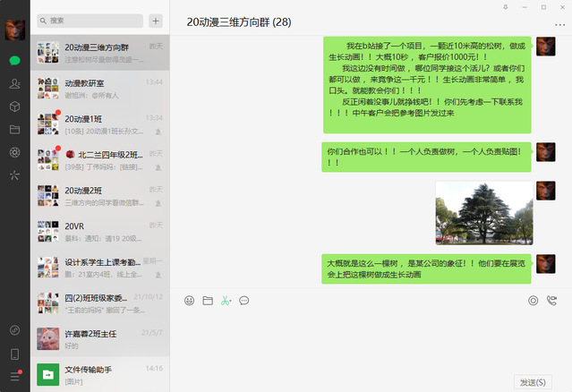
Task: Open the pine tree image in chat
Action: pyautogui.click(x=484, y=213)
